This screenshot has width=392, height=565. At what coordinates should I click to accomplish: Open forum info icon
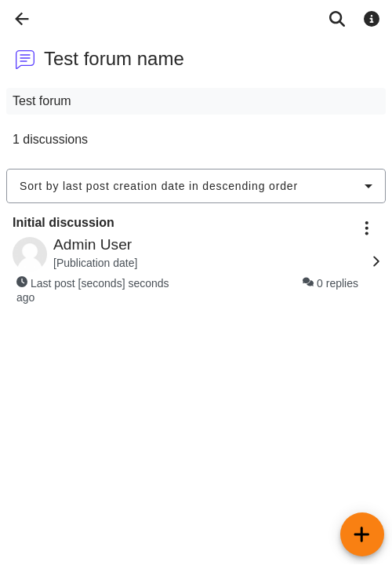[x=372, y=19]
